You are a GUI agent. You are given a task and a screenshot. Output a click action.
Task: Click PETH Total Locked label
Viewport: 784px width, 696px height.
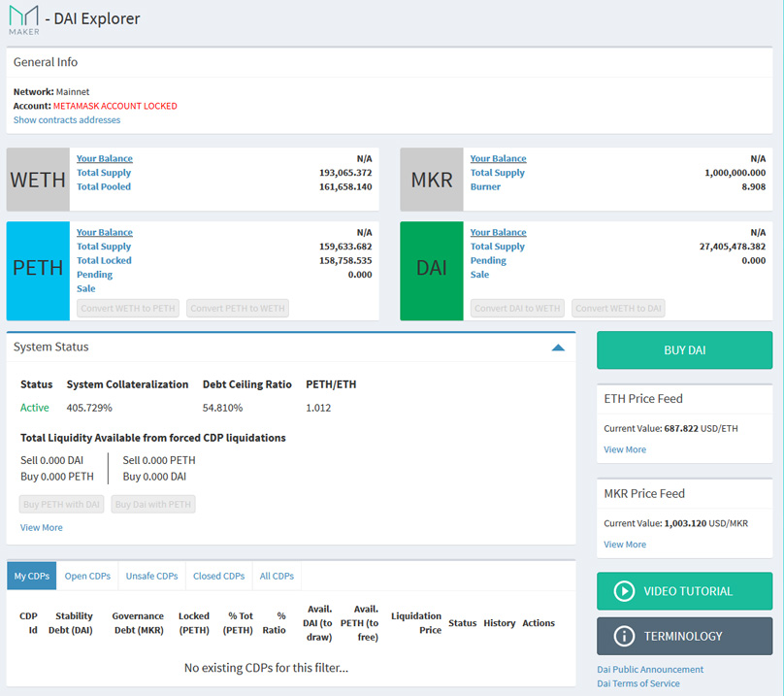tap(104, 260)
